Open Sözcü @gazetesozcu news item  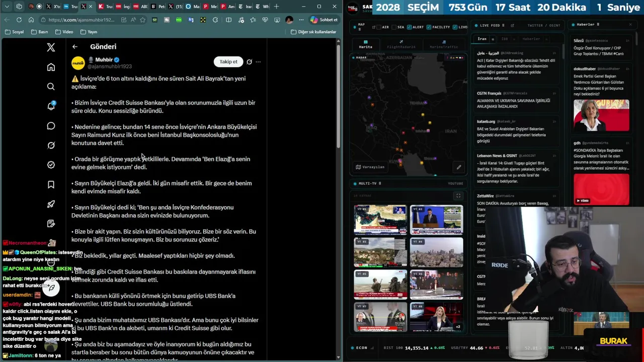click(601, 47)
